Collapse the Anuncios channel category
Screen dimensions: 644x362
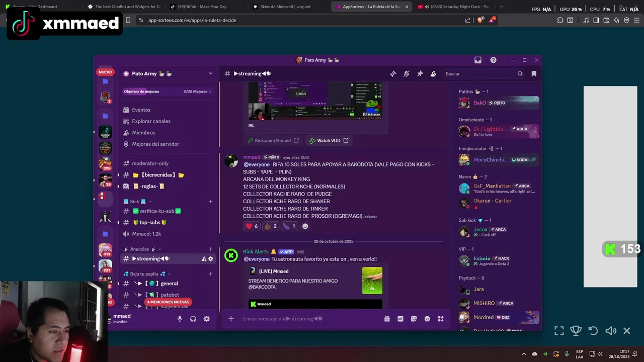pos(159,249)
